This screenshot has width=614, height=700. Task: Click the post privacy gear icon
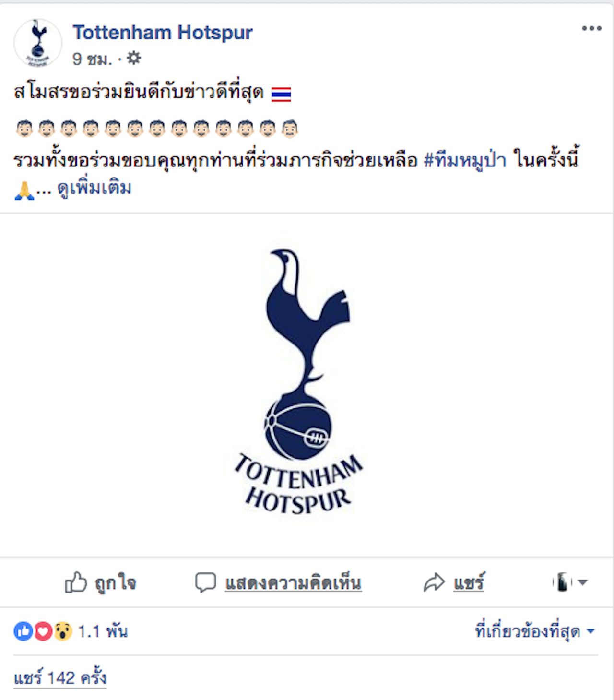click(x=134, y=59)
